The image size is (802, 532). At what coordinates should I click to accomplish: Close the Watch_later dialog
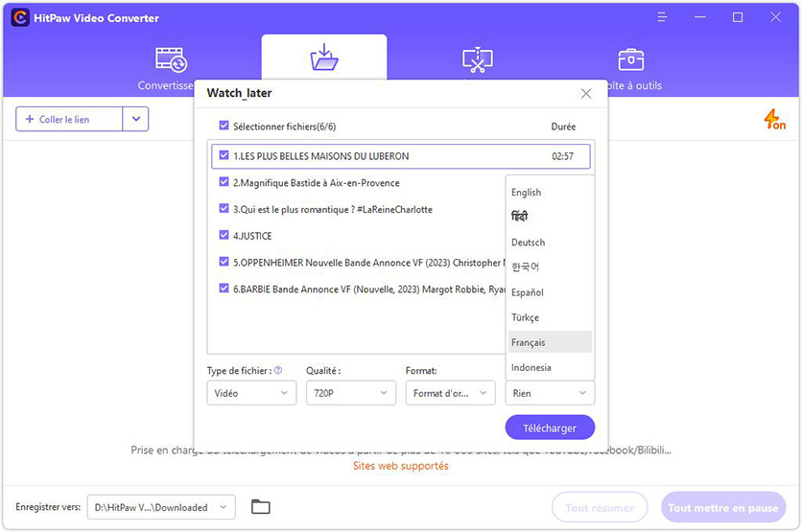(586, 94)
